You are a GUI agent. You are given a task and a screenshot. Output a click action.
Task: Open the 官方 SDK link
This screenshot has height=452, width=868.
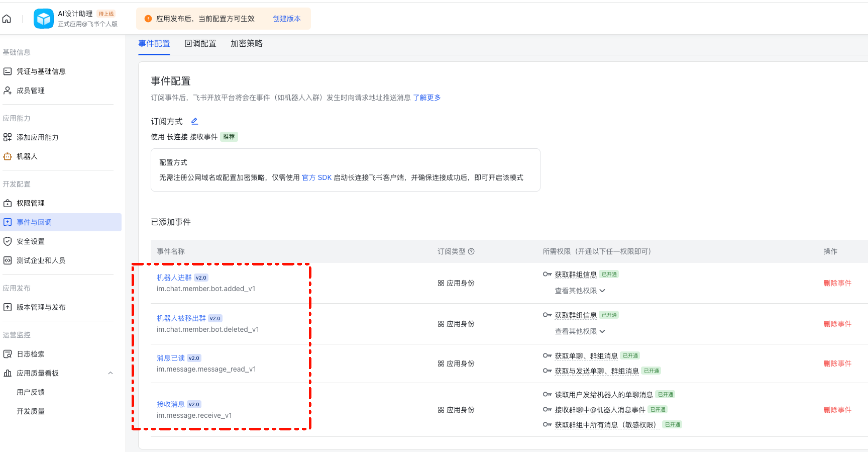316,177
